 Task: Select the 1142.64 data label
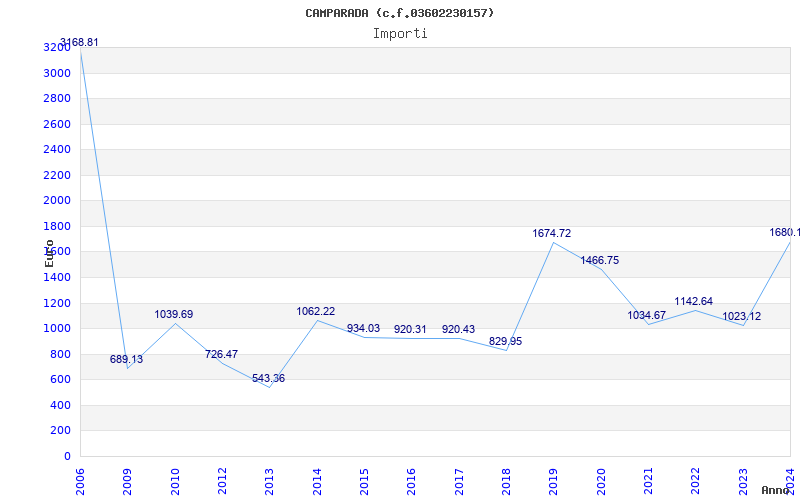click(693, 301)
